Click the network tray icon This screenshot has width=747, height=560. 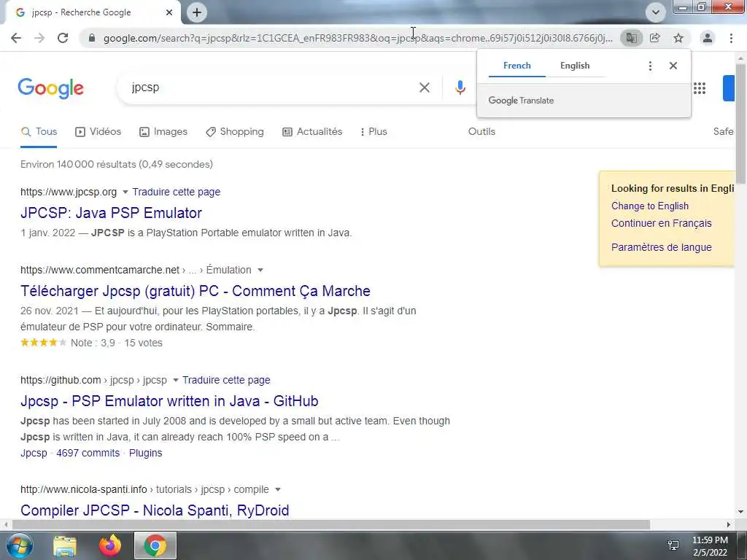click(x=673, y=545)
